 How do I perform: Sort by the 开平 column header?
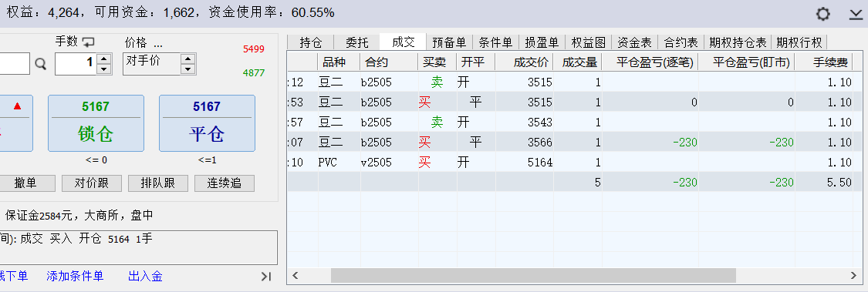[x=476, y=62]
